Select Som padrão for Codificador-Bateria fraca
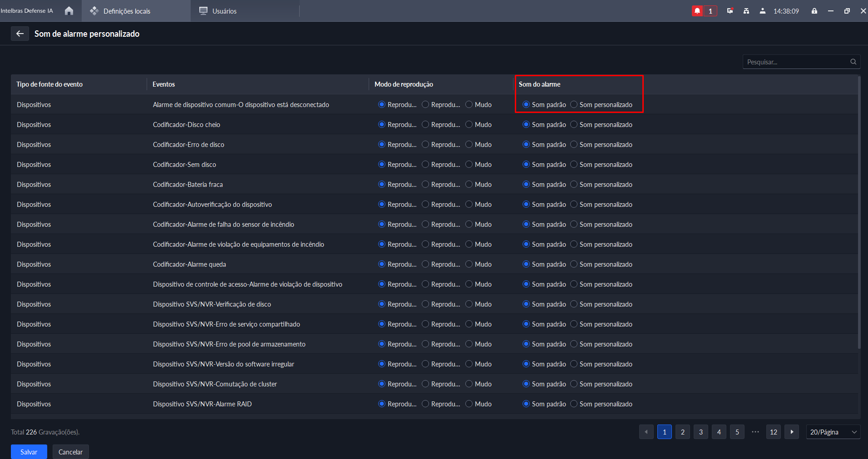This screenshot has height=459, width=868. (x=526, y=185)
